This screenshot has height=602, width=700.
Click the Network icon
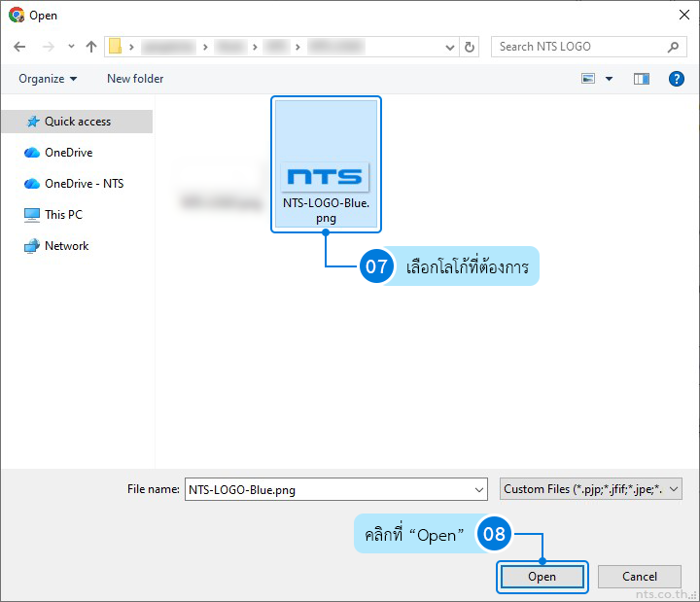[x=32, y=246]
